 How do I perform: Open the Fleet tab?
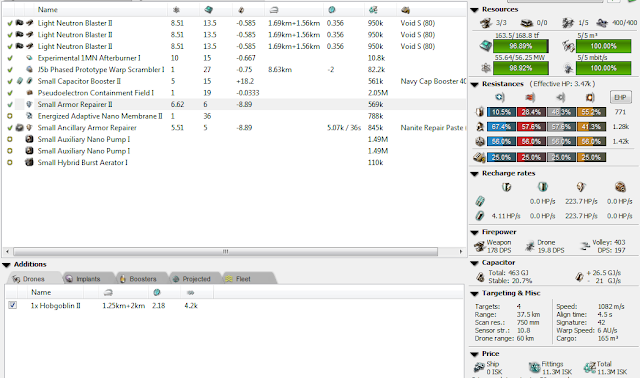pos(249,279)
